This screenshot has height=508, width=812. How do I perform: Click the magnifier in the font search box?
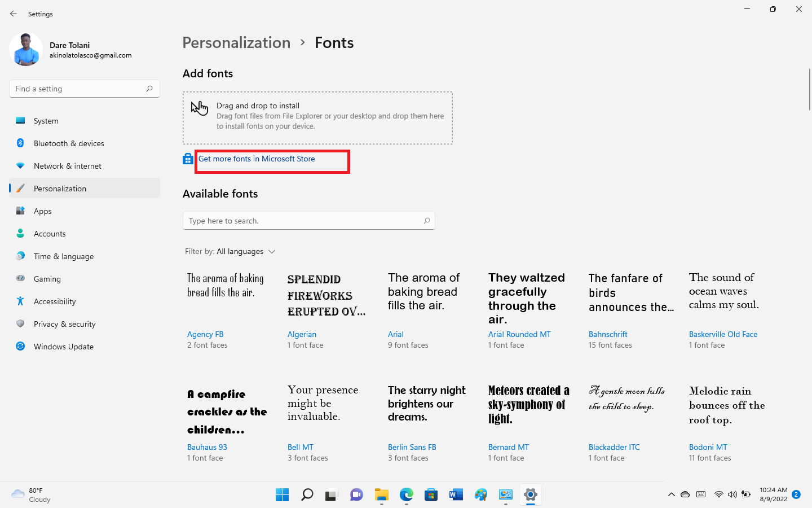427,221
